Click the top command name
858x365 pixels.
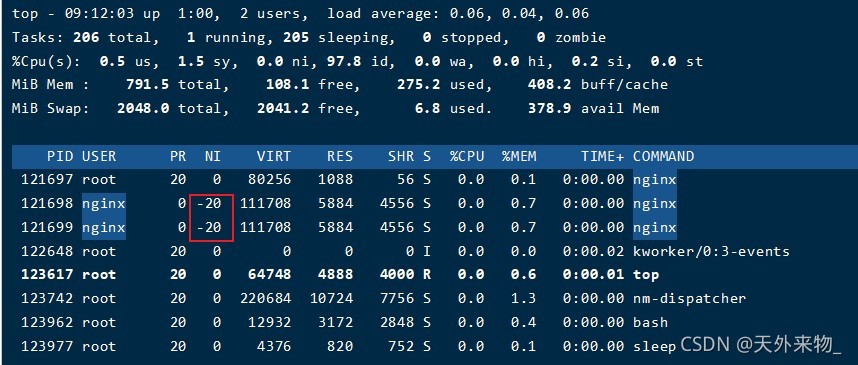[646, 275]
